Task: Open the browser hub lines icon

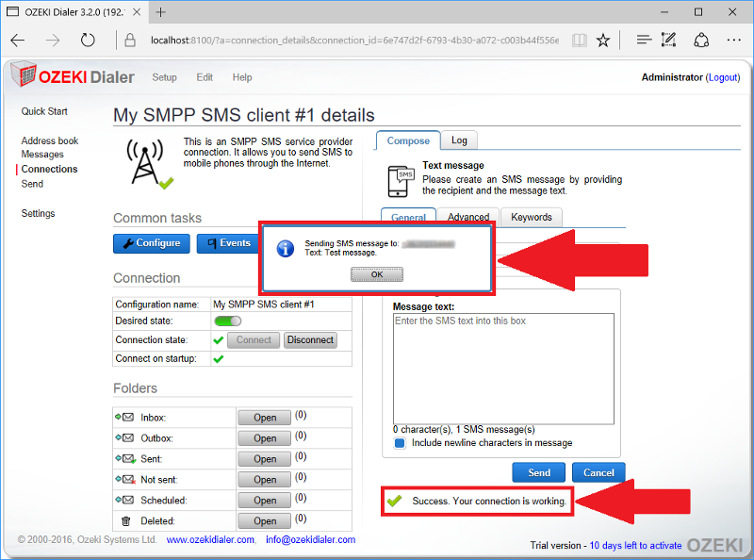Action: [644, 41]
